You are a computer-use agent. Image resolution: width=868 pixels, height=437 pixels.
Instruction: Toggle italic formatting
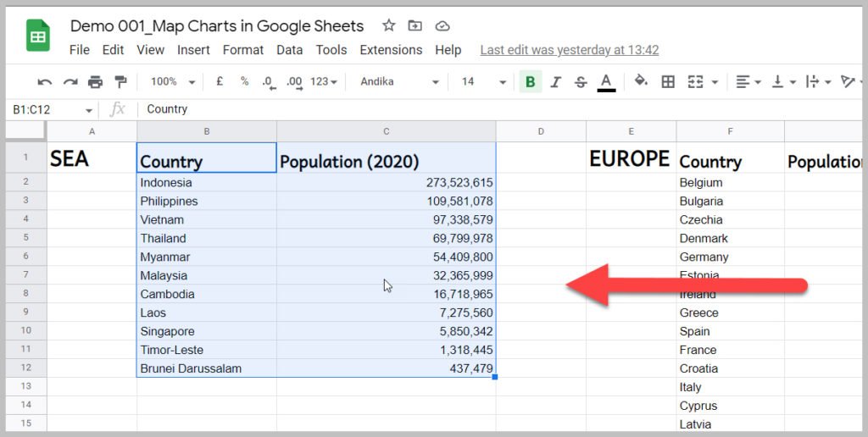pyautogui.click(x=555, y=82)
